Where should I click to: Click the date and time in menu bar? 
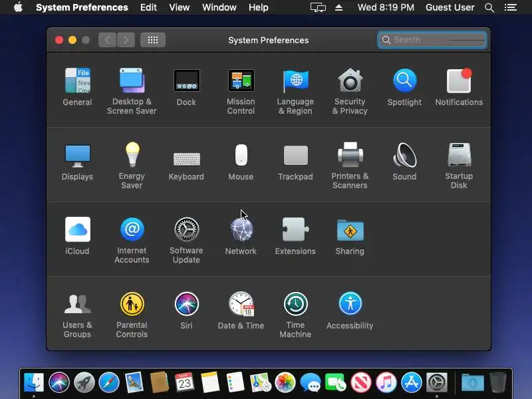386,7
